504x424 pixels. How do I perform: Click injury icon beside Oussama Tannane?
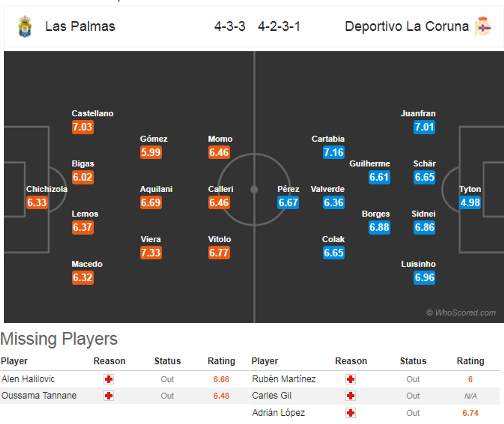109,396
